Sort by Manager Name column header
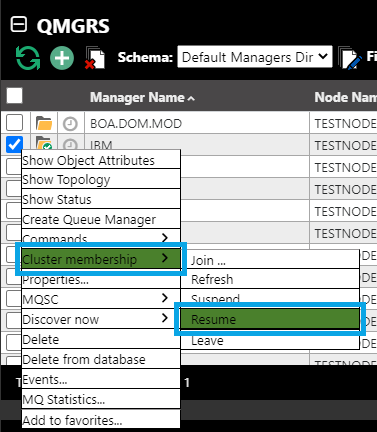 point(142,97)
